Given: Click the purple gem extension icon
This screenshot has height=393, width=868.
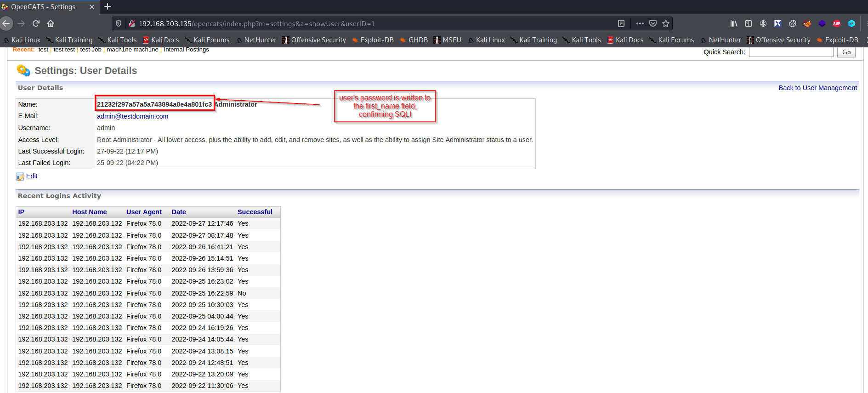Looking at the screenshot, I should tap(822, 23).
